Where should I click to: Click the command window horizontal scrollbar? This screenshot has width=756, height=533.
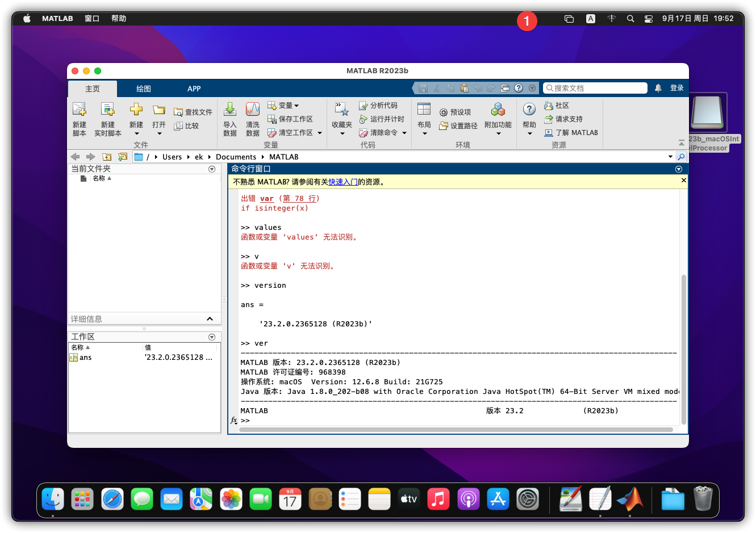[456, 430]
